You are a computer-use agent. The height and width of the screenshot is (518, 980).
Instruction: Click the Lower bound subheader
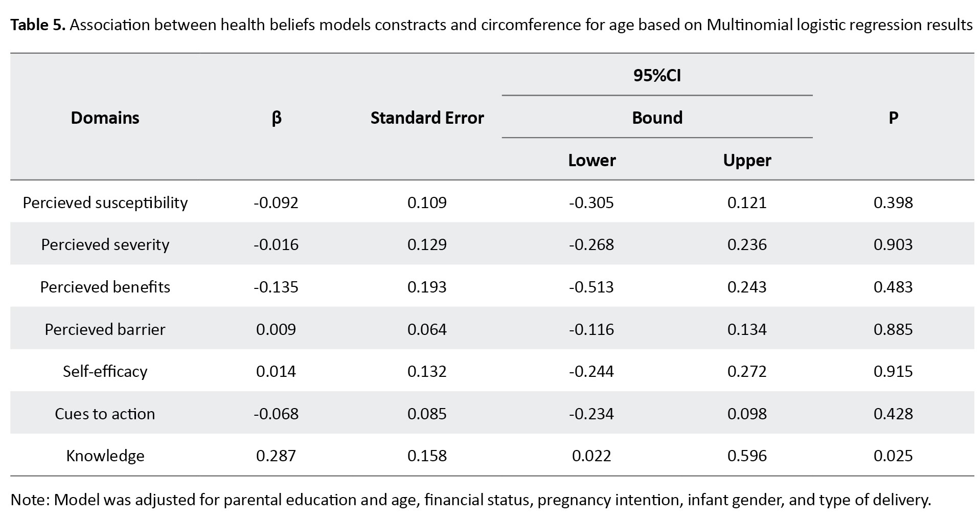click(x=592, y=160)
